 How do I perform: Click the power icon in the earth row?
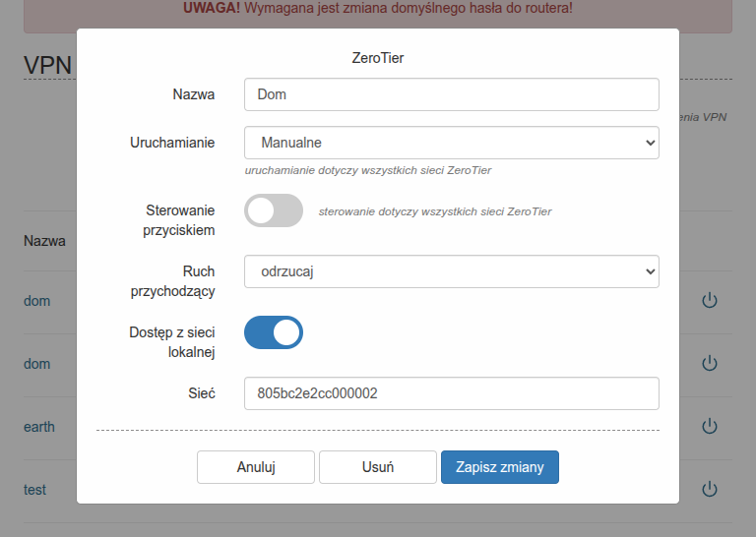(x=709, y=426)
